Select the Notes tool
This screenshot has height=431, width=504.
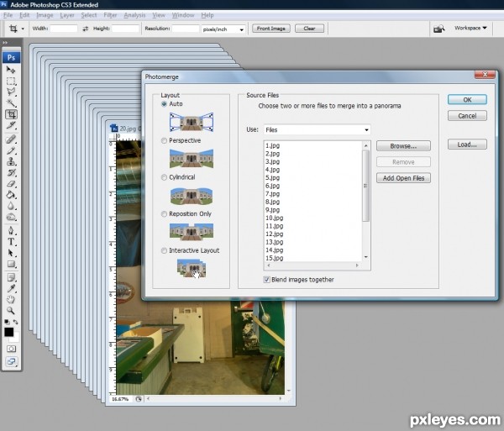pos(11,277)
